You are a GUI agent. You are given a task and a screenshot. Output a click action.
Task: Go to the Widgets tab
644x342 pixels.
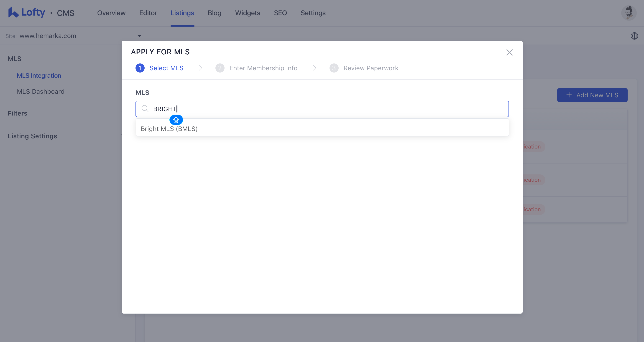(x=248, y=13)
